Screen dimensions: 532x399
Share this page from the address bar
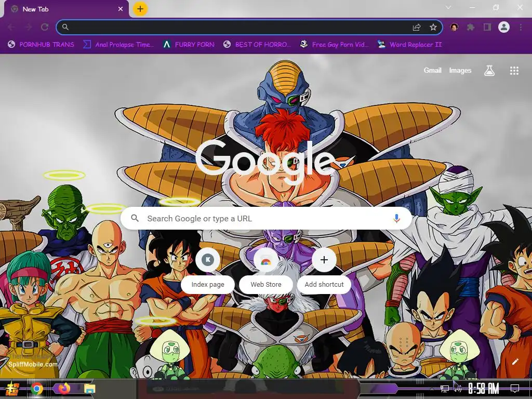click(417, 27)
